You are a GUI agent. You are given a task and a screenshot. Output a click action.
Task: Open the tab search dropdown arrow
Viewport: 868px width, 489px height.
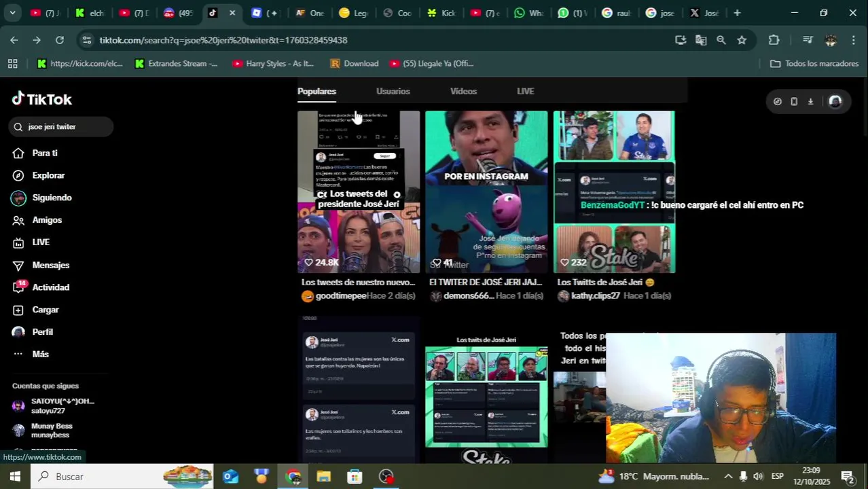coord(12,13)
